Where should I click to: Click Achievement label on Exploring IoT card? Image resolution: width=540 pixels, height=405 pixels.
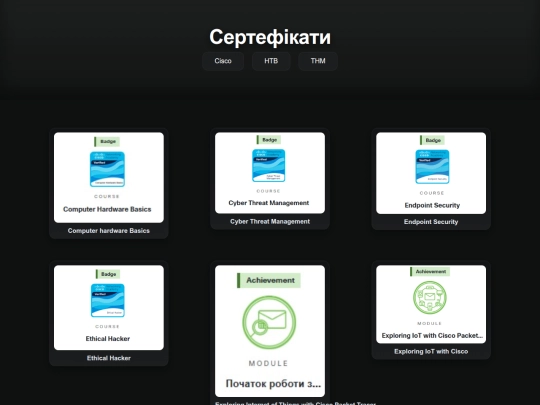(x=430, y=271)
